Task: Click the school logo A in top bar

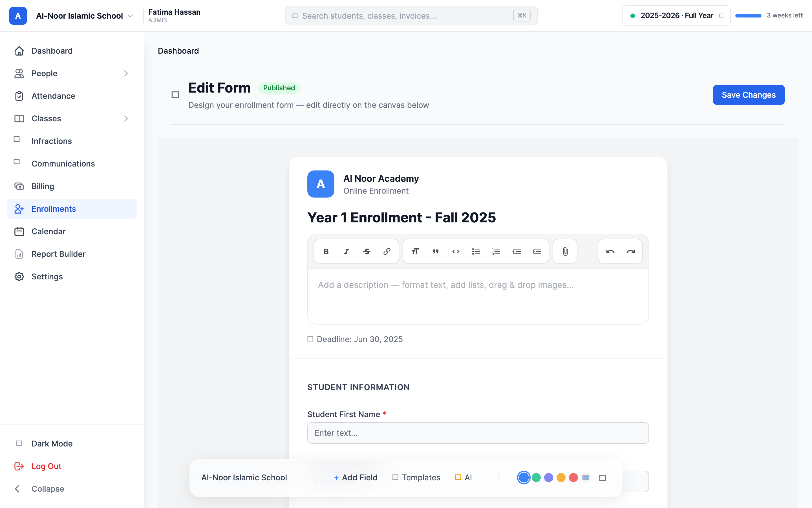Action: (x=18, y=16)
